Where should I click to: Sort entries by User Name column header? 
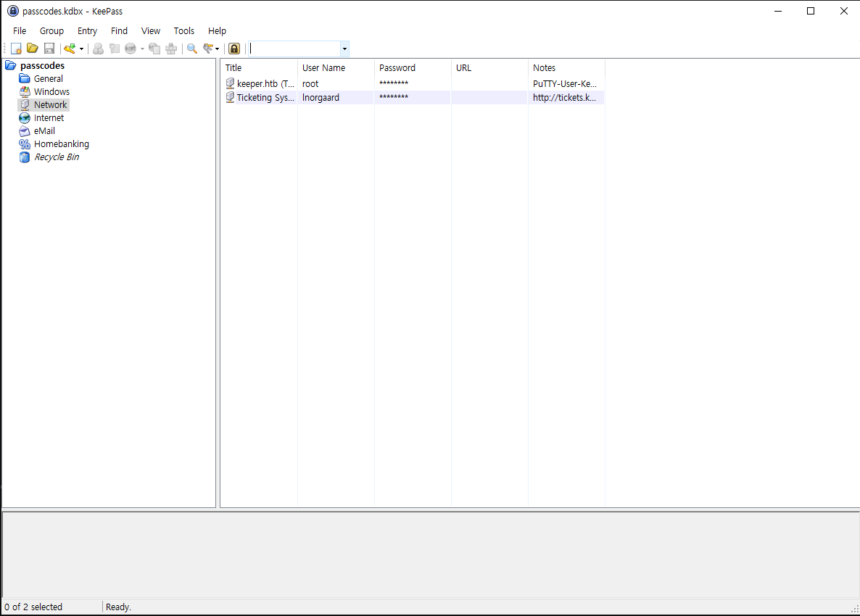pyautogui.click(x=336, y=68)
